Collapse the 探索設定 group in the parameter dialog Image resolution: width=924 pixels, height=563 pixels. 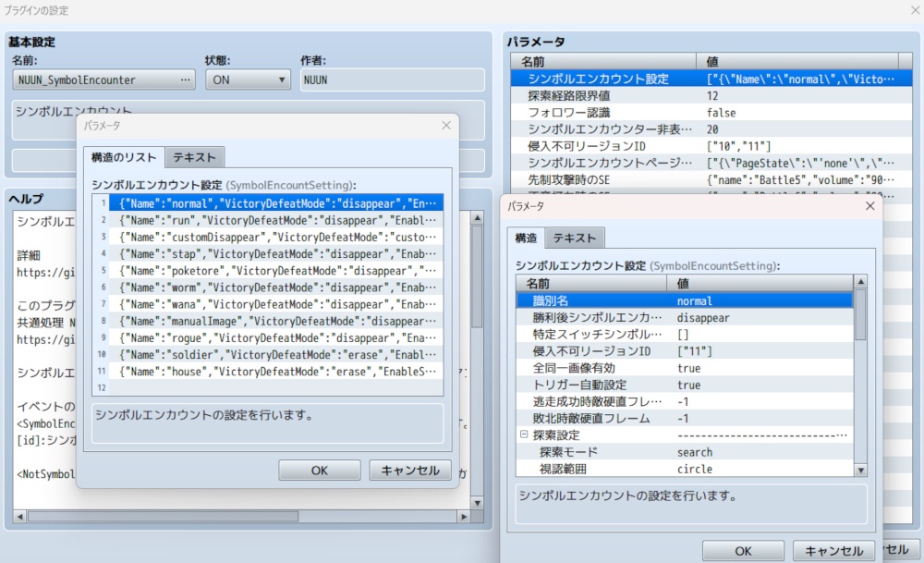point(521,434)
